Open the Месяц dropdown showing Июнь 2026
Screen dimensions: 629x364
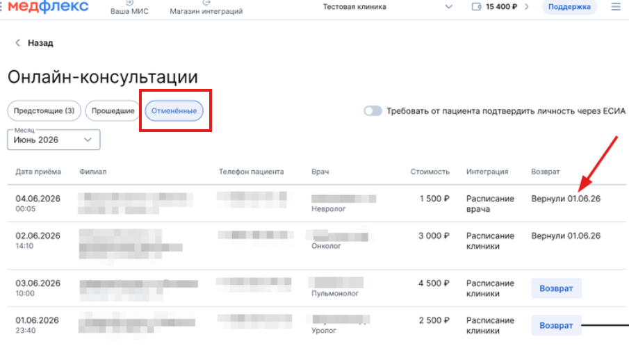point(54,140)
